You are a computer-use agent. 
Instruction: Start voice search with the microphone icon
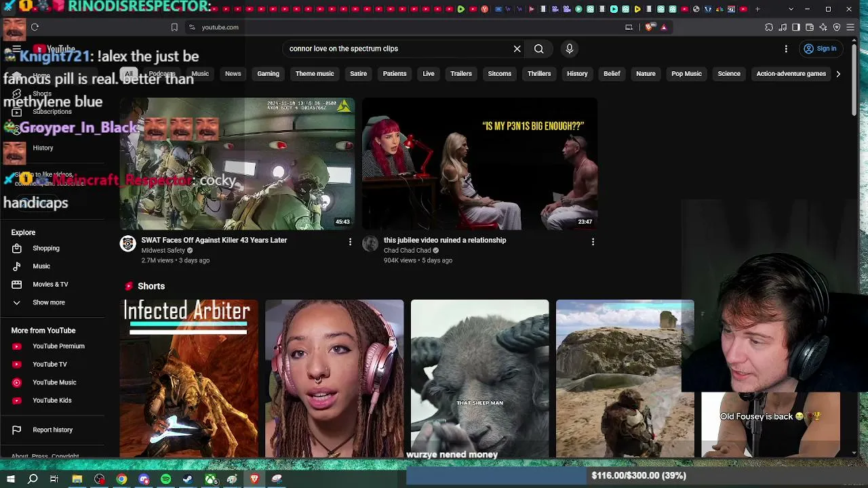570,49
